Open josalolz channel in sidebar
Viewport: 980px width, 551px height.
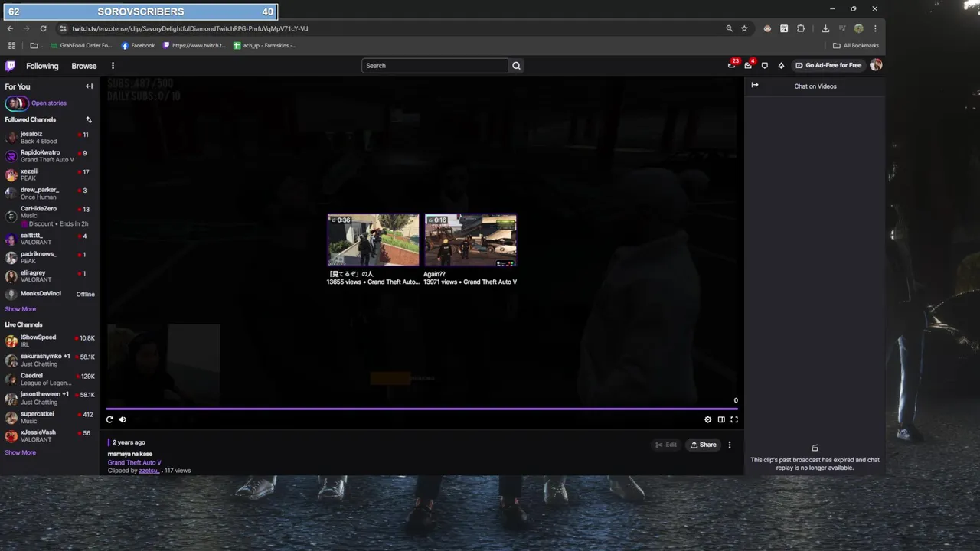click(x=49, y=138)
